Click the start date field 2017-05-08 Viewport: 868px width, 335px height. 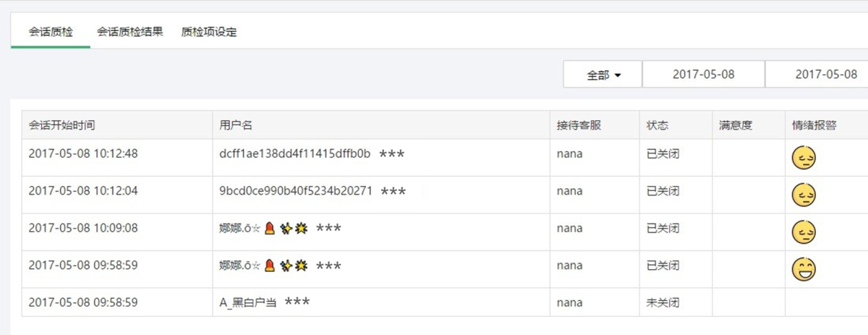tap(704, 74)
